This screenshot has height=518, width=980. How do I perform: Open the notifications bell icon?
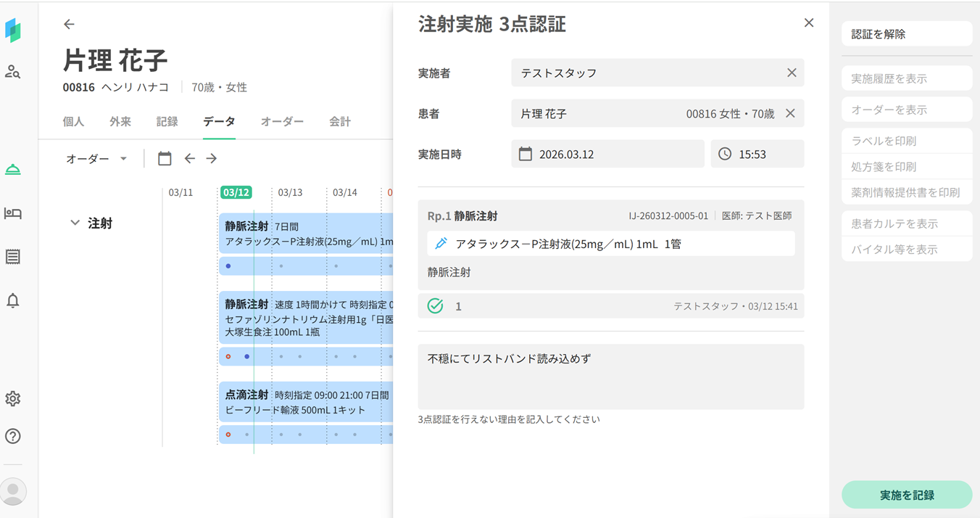13,300
